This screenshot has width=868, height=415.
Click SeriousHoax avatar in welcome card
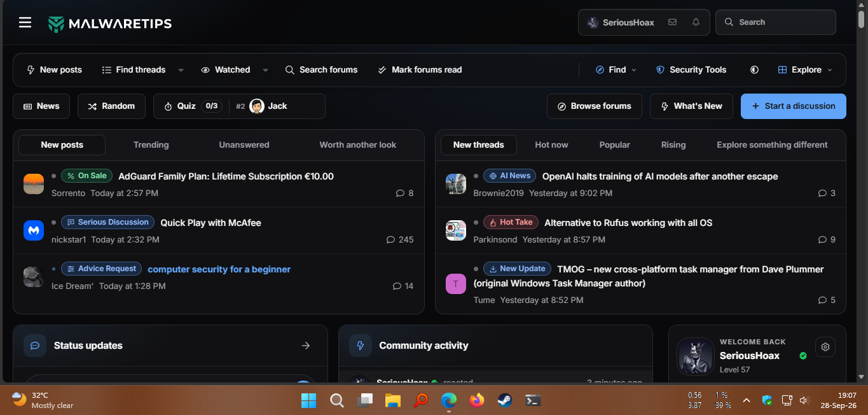tap(695, 356)
